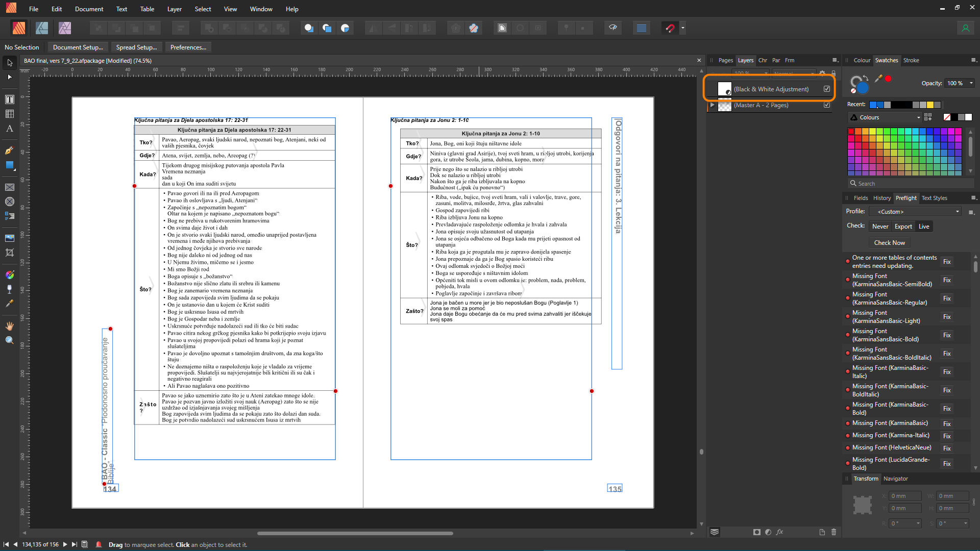Viewport: 980px width, 551px height.
Task: Select the Picture Frame Ellipse tool
Action: tap(9, 202)
